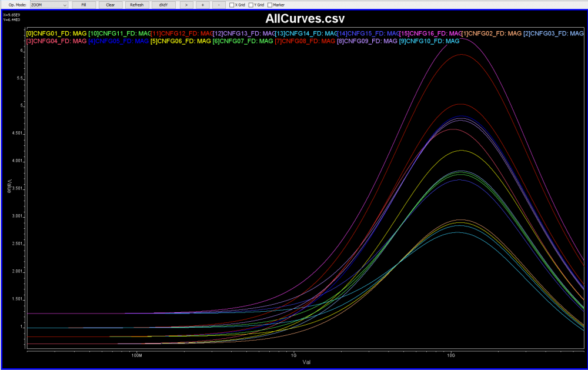Click the '-' toolbar button

(x=219, y=5)
